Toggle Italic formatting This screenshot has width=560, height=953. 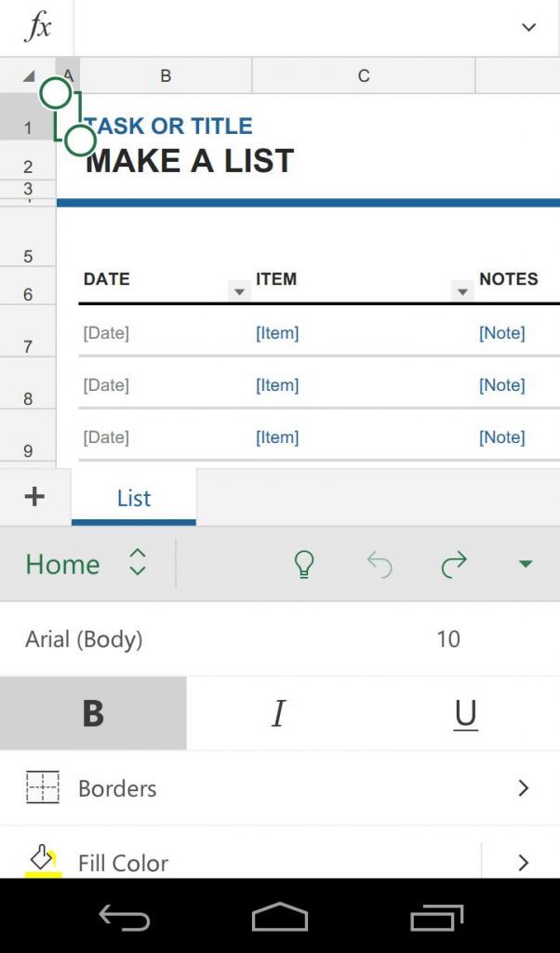point(279,713)
